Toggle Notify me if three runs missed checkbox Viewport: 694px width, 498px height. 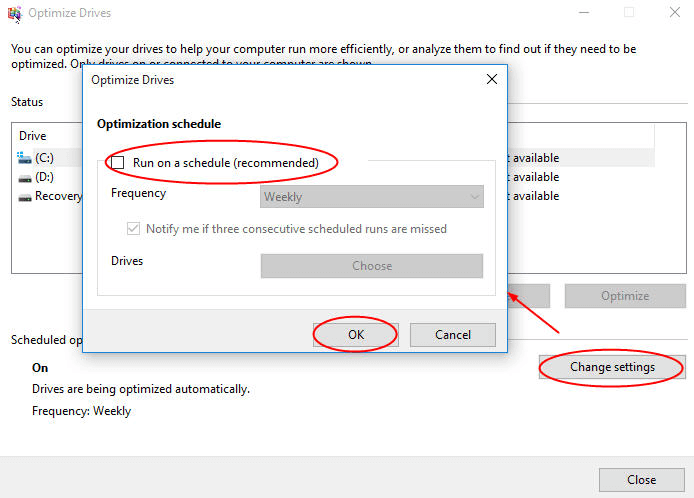pyautogui.click(x=134, y=229)
